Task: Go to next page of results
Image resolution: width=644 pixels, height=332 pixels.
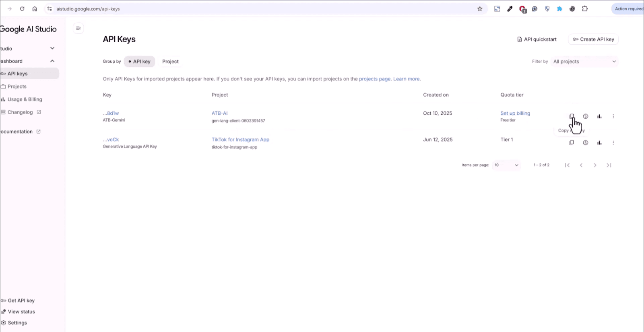Action: (595, 165)
